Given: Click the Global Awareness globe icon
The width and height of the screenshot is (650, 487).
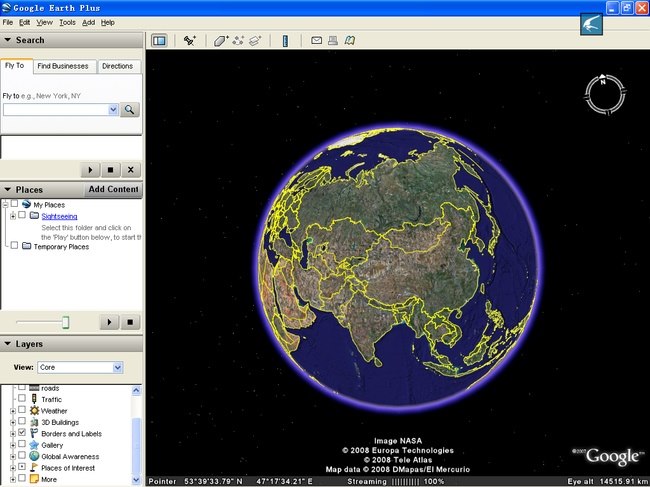Looking at the screenshot, I should 34,456.
